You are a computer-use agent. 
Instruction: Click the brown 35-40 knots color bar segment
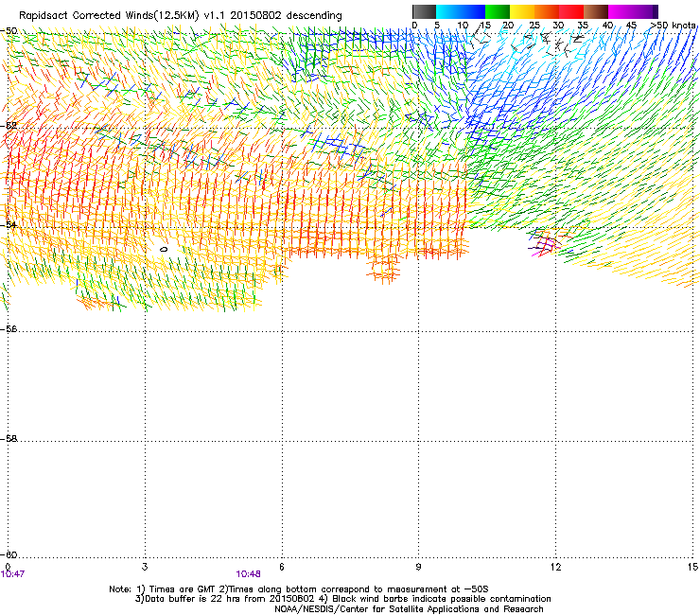(x=596, y=11)
